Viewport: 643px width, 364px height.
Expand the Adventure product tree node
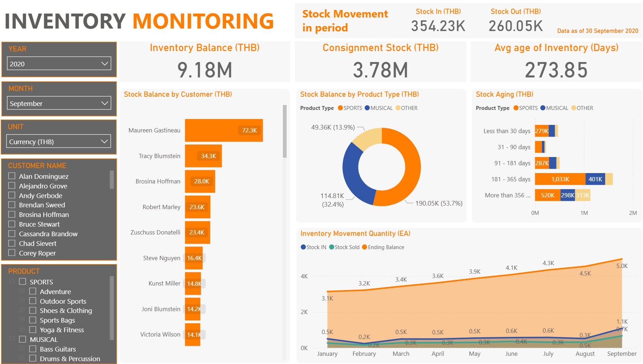(x=22, y=291)
